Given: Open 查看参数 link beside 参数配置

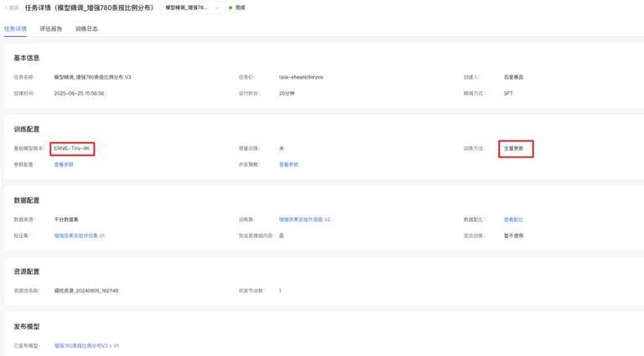Looking at the screenshot, I should pyautogui.click(x=64, y=164).
